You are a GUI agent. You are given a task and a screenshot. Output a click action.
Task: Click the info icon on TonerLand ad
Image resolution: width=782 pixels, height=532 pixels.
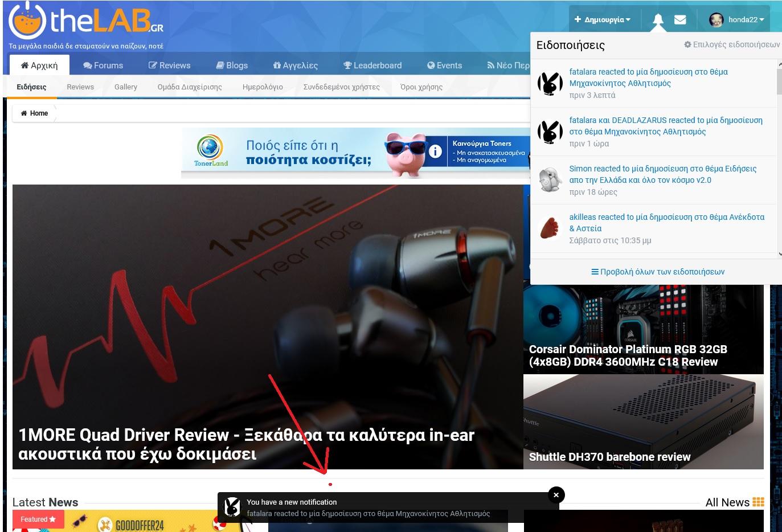(435, 152)
